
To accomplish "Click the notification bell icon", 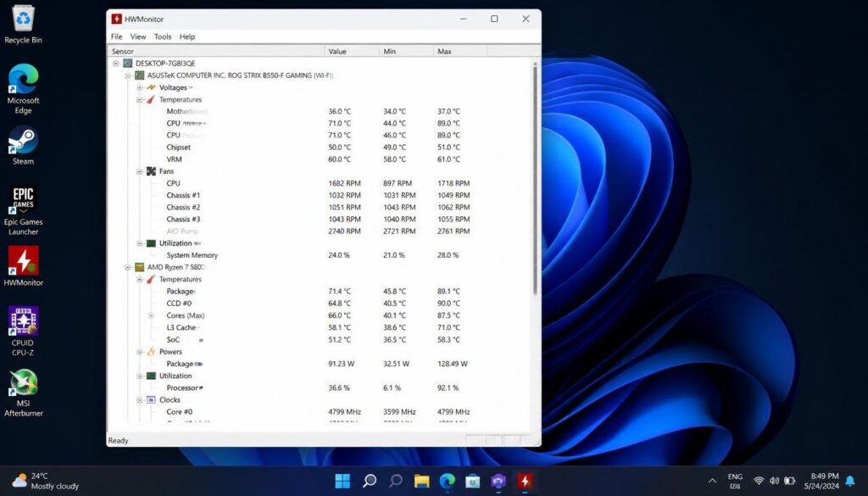I will 850,481.
